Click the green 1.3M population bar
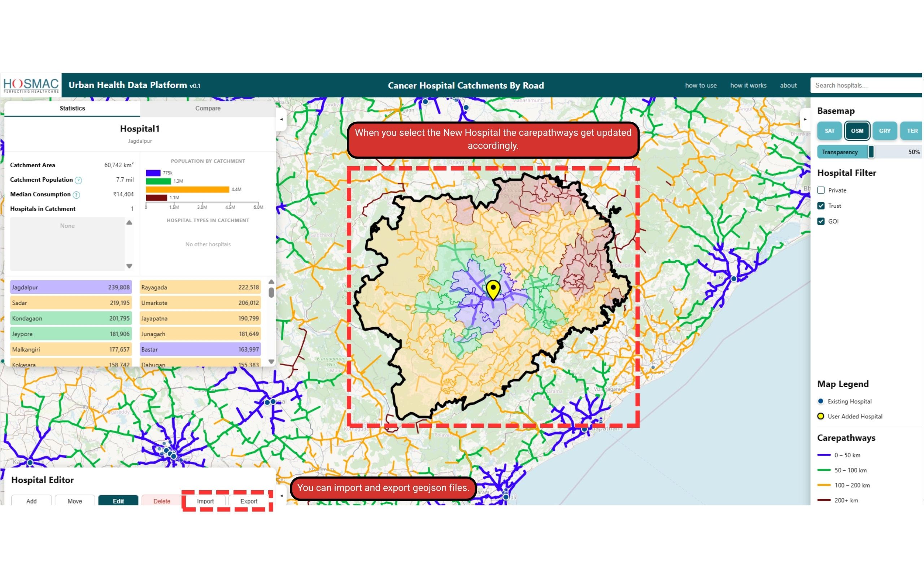924x578 pixels. point(158,181)
